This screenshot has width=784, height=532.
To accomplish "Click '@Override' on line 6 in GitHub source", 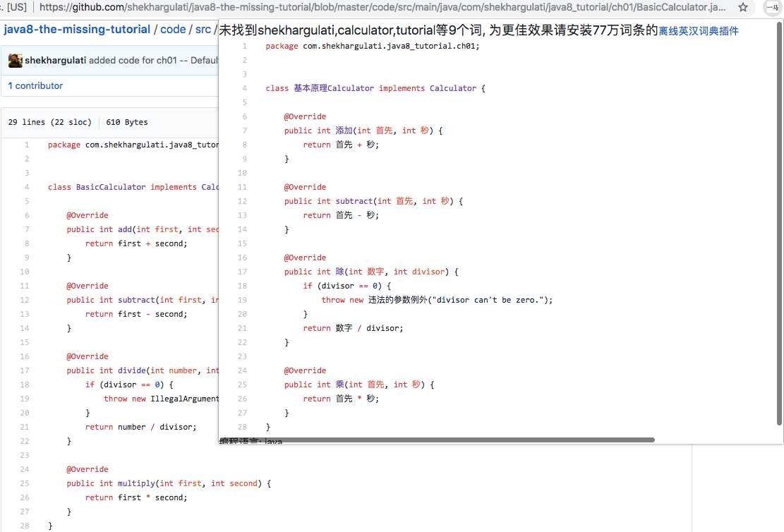I will coord(88,215).
